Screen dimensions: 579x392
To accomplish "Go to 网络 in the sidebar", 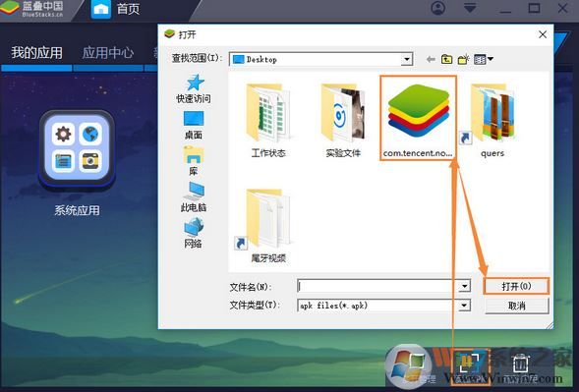I will (194, 233).
